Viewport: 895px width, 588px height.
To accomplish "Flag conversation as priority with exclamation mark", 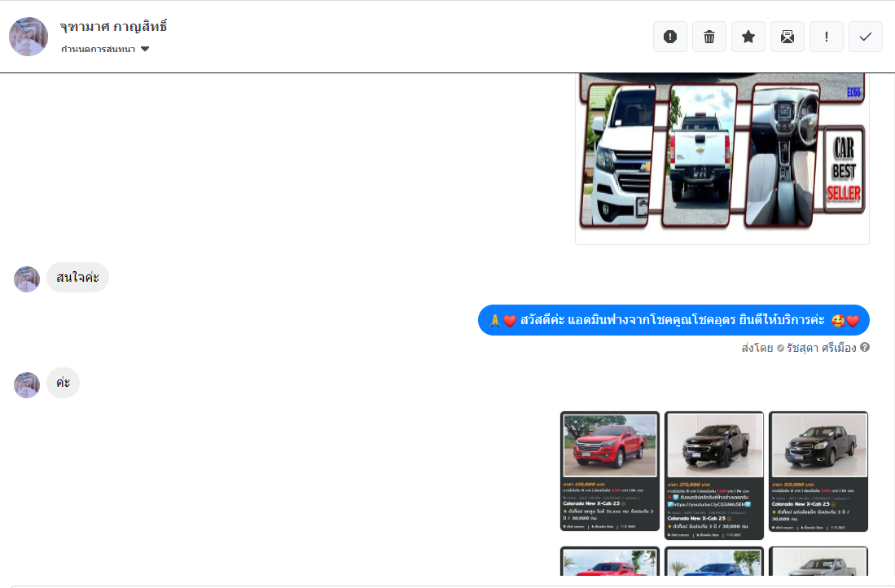I will point(827,37).
